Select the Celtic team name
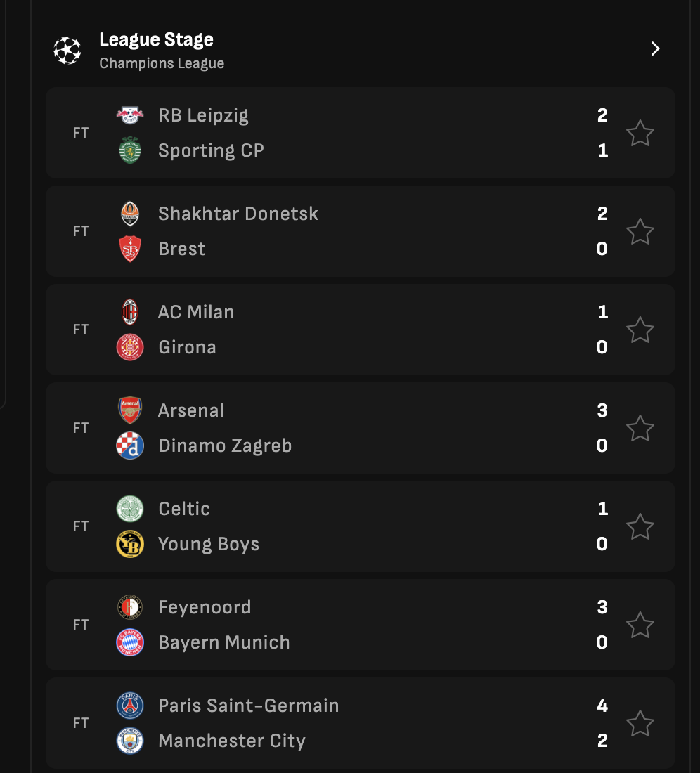 click(184, 509)
